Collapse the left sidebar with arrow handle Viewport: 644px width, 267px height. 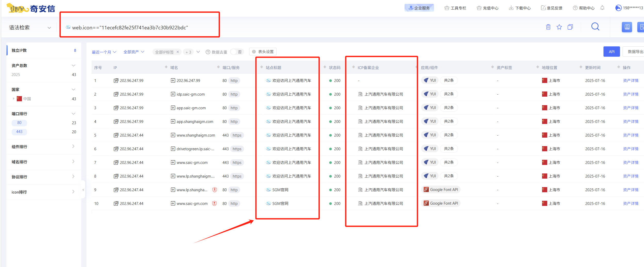pos(83,190)
